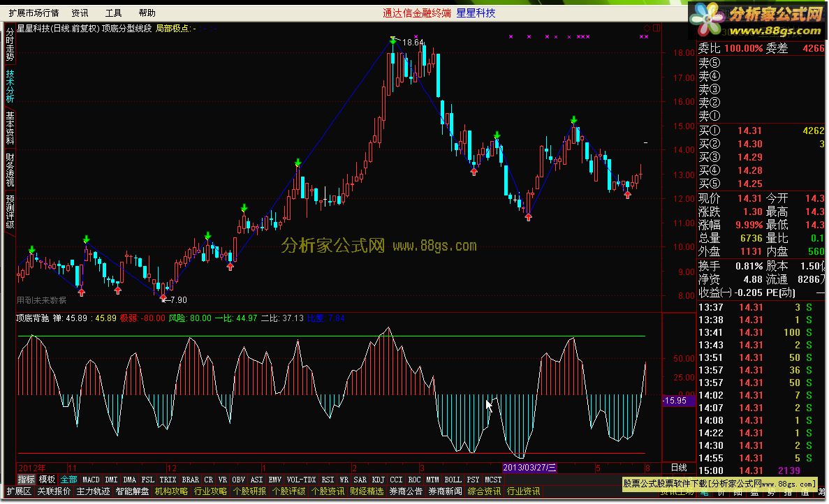Switch indicator to RSI
This screenshot has height=504, width=829.
pos(328,480)
